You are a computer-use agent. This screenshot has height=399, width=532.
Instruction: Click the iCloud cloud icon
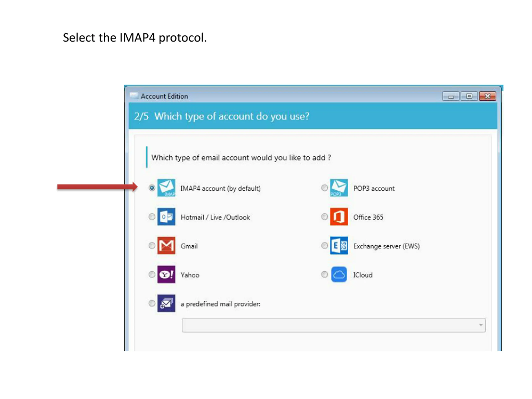click(339, 275)
